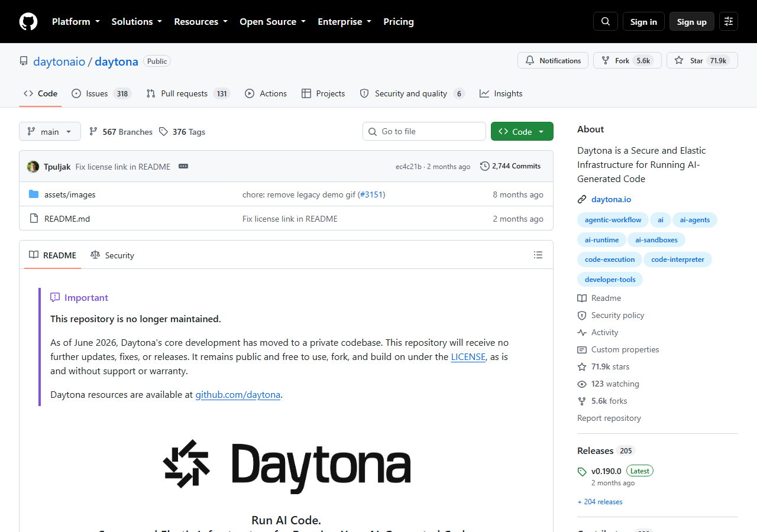Open the + 204 releases link
Image resolution: width=757 pixels, height=532 pixels.
[x=600, y=502]
